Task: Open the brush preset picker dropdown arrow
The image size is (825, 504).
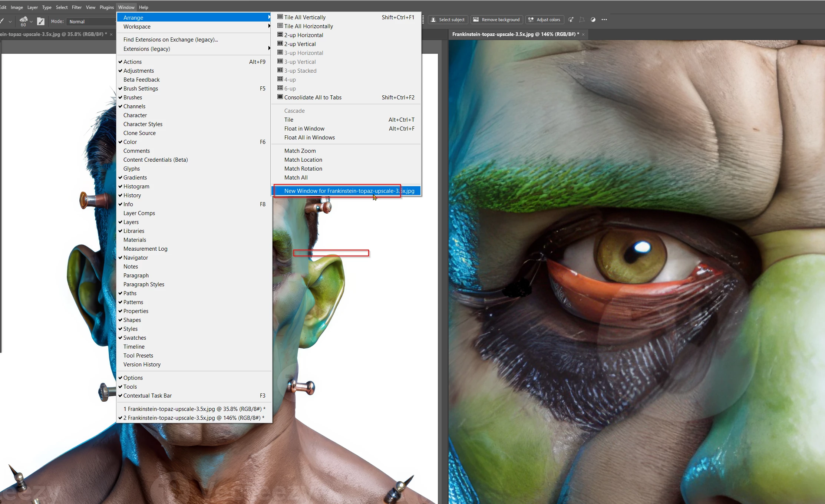Action: point(31,22)
